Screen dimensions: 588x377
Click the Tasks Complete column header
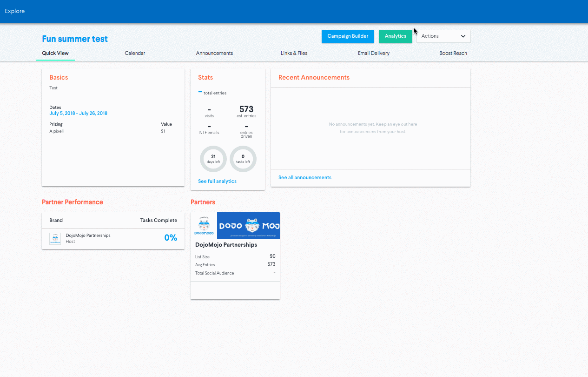tap(159, 220)
